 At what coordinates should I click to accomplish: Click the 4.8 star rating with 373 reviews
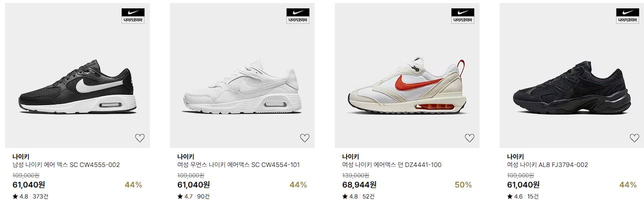30,196
